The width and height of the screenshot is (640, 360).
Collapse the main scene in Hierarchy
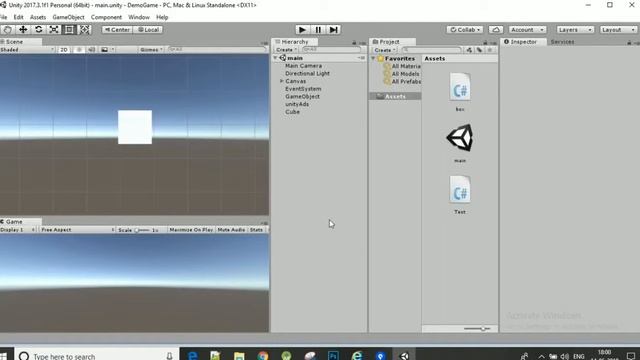pos(276,58)
